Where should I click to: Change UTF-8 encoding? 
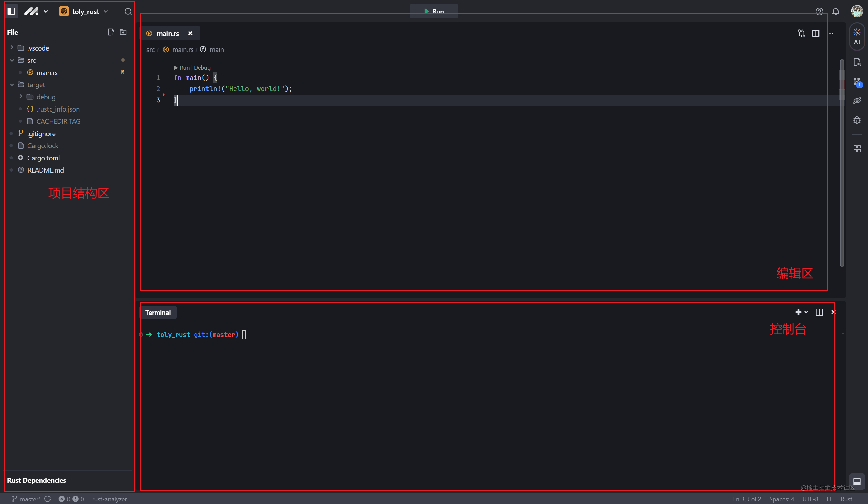[x=810, y=499]
